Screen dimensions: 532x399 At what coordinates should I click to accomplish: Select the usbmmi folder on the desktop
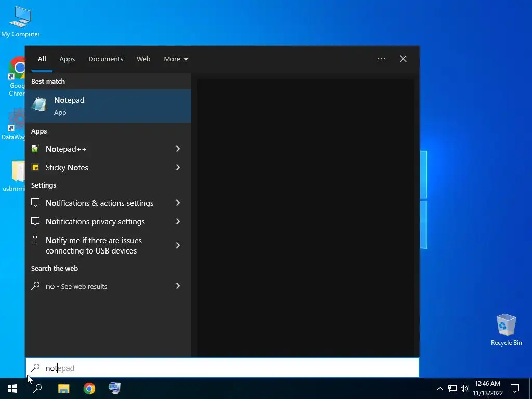(x=14, y=176)
